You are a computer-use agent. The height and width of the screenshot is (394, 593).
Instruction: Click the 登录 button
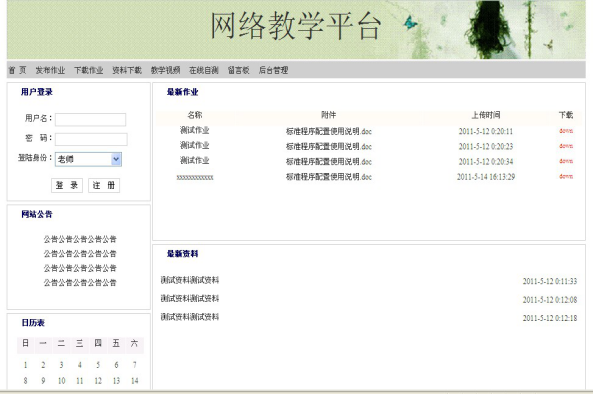(x=67, y=185)
